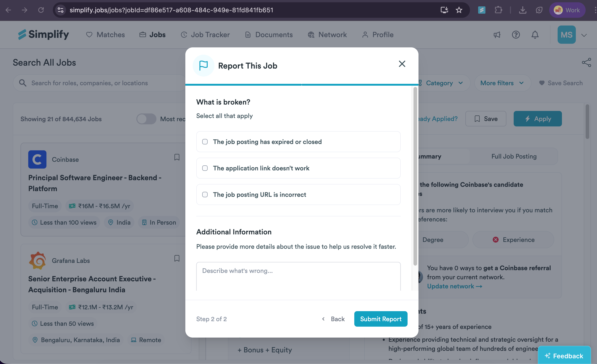Viewport: 597px width, 364px height.
Task: Expand the More filters dropdown
Action: coord(502,83)
